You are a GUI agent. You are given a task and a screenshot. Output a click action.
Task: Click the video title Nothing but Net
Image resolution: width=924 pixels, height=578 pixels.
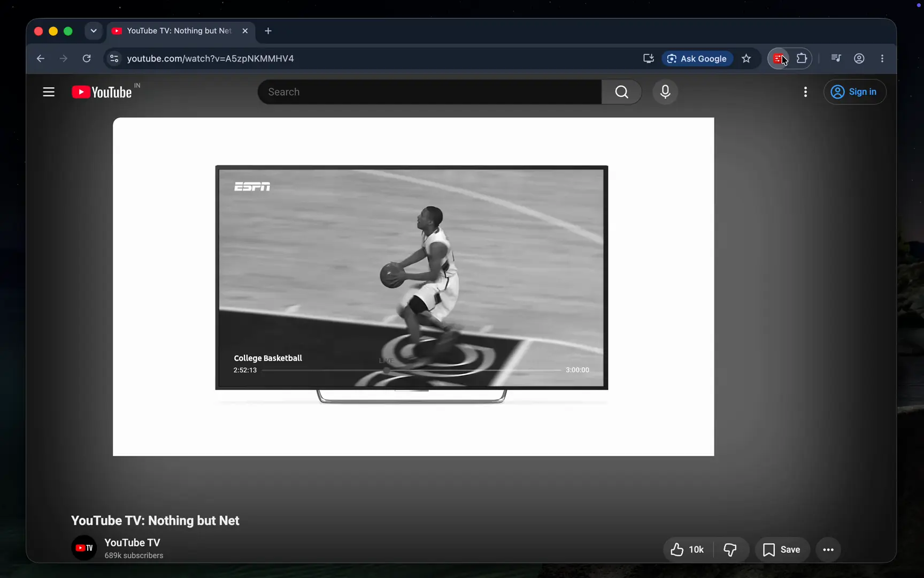tap(155, 521)
